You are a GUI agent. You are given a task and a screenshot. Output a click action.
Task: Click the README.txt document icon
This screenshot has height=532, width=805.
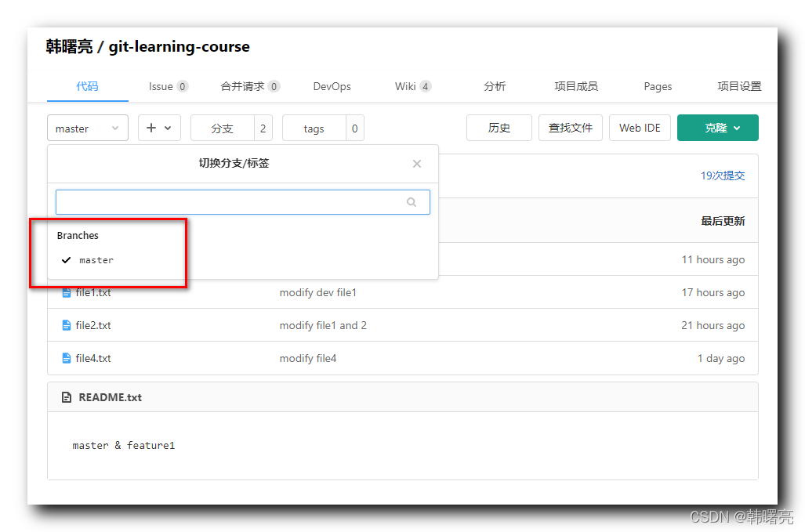pos(66,397)
